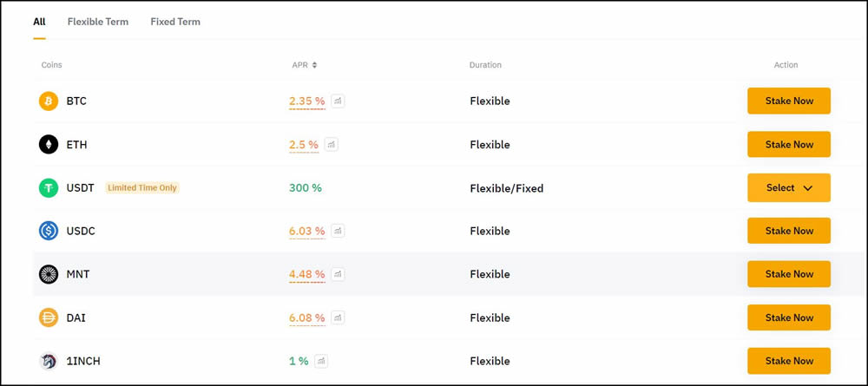Open the APR chart icon for USDC

[x=338, y=231]
